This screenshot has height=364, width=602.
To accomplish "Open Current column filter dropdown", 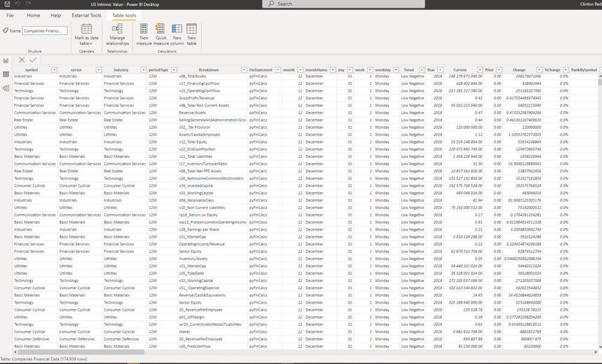I will click(x=480, y=70).
